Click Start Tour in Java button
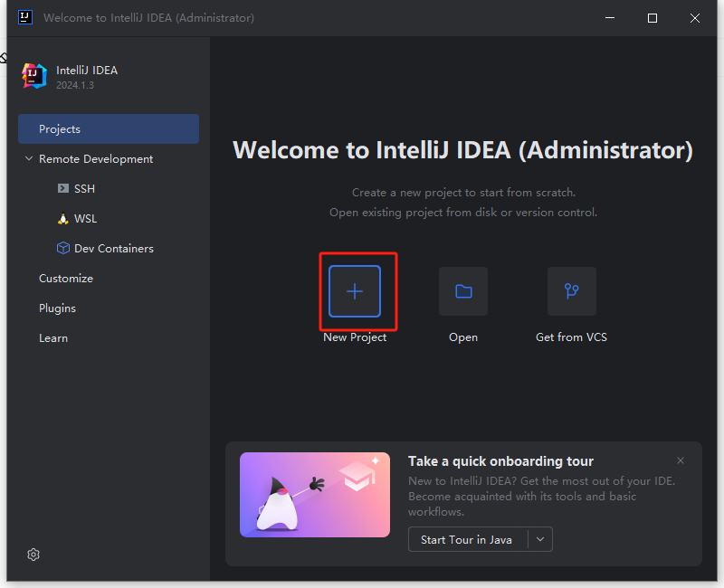The width and height of the screenshot is (724, 588). 466,539
